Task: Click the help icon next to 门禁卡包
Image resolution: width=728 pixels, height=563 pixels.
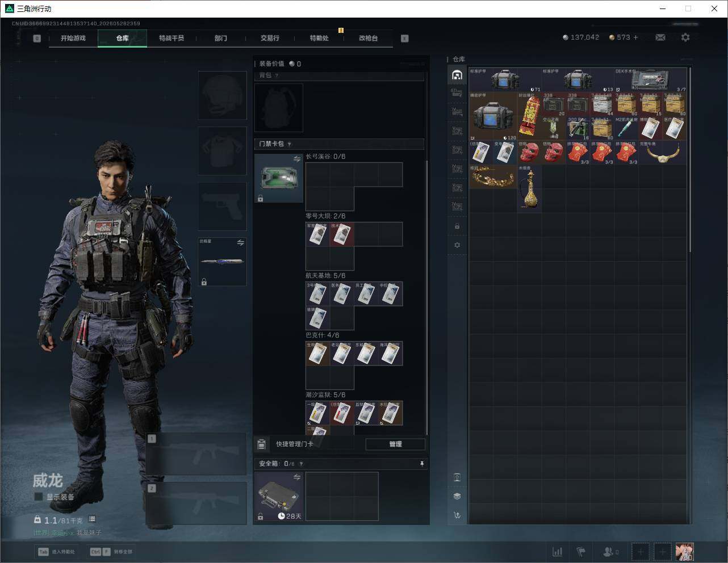Action: coord(290,144)
